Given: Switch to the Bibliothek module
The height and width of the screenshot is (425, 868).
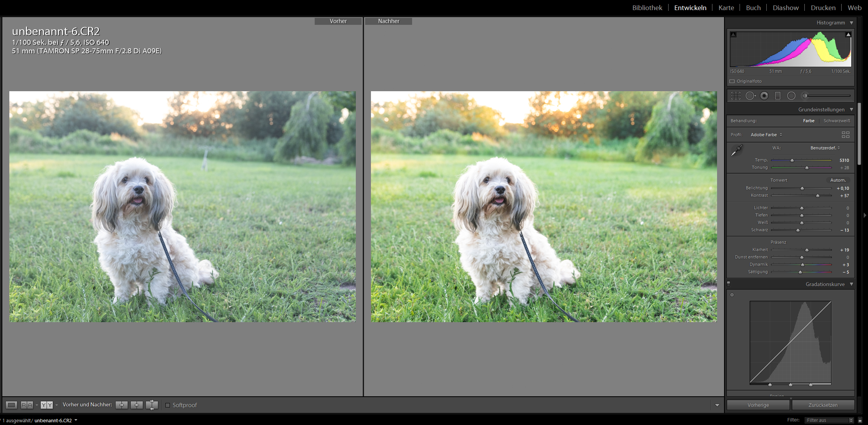Looking at the screenshot, I should pyautogui.click(x=647, y=8).
